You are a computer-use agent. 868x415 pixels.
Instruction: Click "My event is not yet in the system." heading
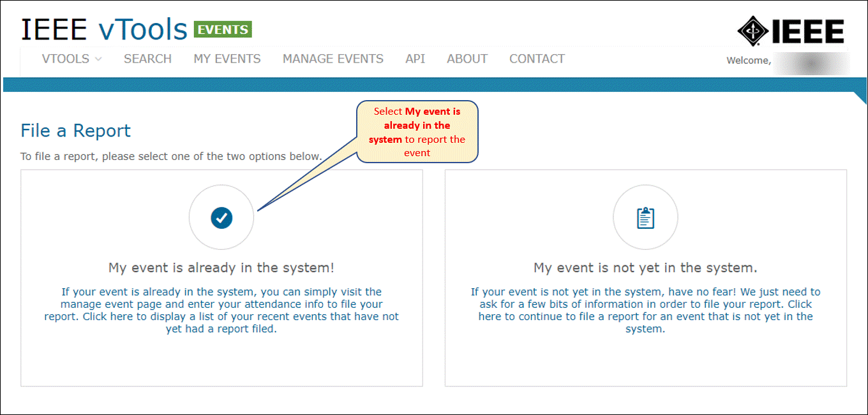[x=645, y=268]
